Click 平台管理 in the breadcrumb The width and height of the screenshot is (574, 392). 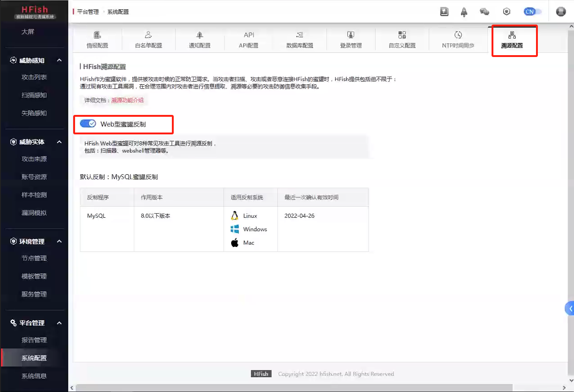click(88, 12)
